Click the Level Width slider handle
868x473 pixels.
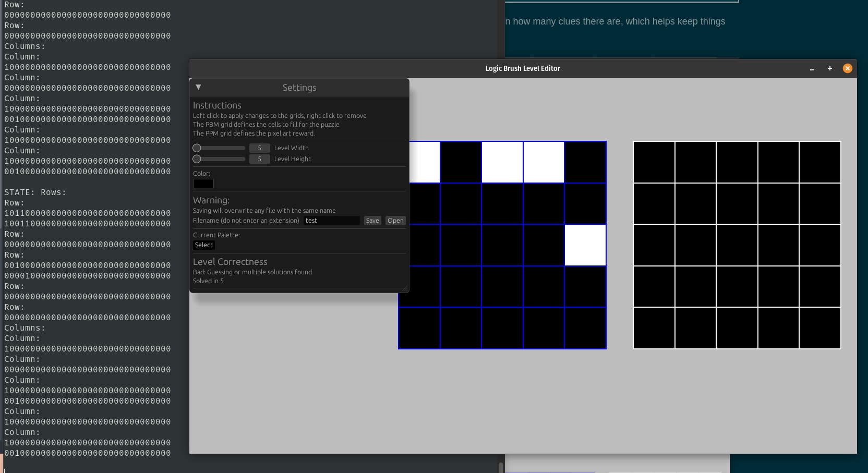click(x=197, y=148)
